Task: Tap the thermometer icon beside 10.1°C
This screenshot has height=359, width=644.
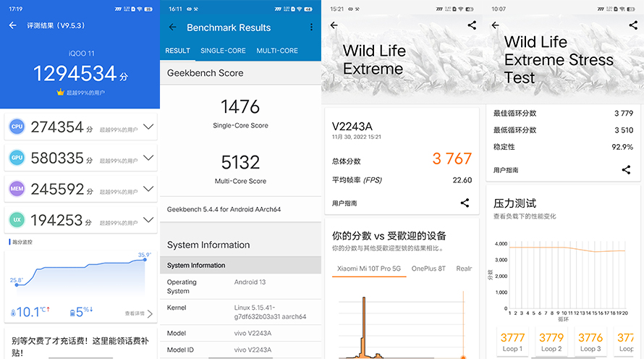Action: pos(13,313)
